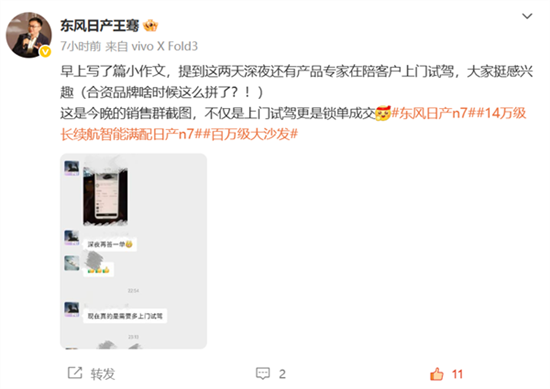
Task: Click the phone photo inside the chat screenshot
Action: point(105,196)
